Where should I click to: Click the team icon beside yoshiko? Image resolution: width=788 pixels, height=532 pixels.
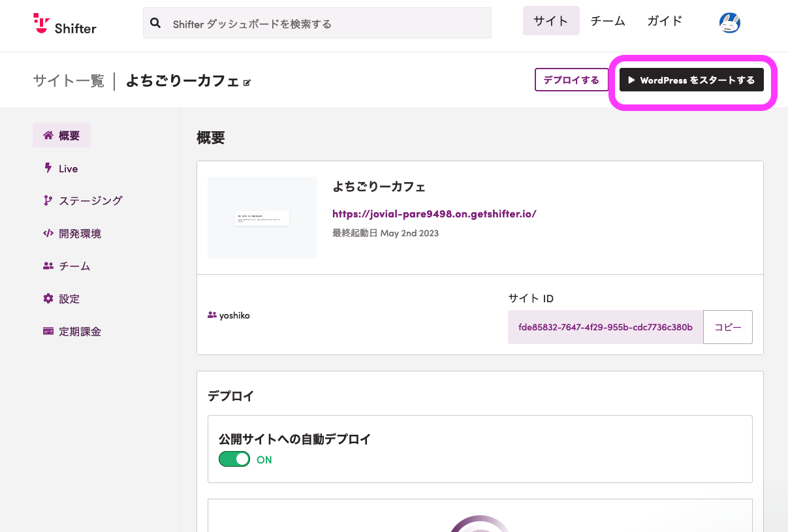(x=212, y=315)
